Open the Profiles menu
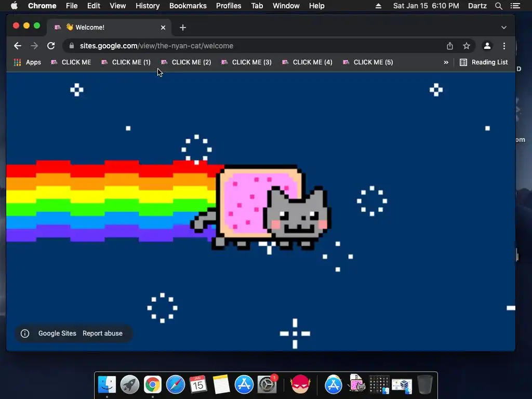This screenshot has height=399, width=532. click(229, 6)
